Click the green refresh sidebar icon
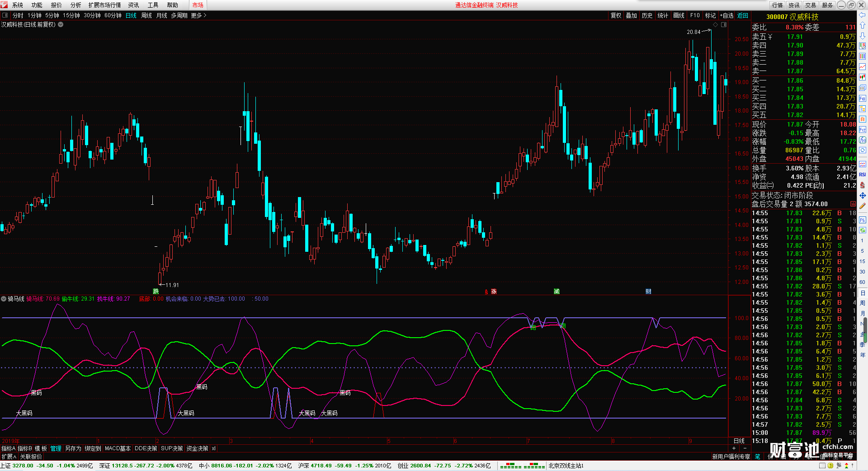 coord(863,230)
